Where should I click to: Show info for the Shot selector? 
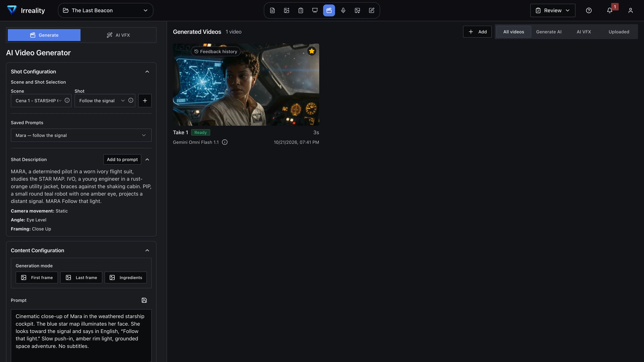(131, 100)
